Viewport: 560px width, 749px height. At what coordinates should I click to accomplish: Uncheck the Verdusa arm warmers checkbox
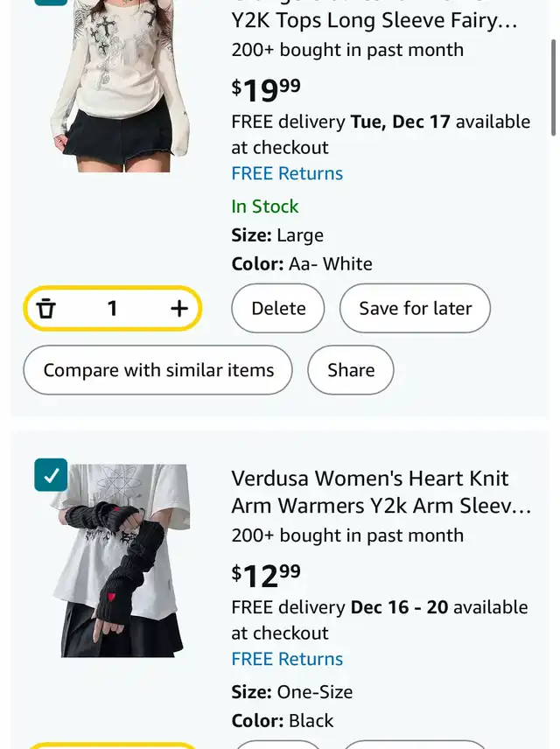tap(51, 475)
